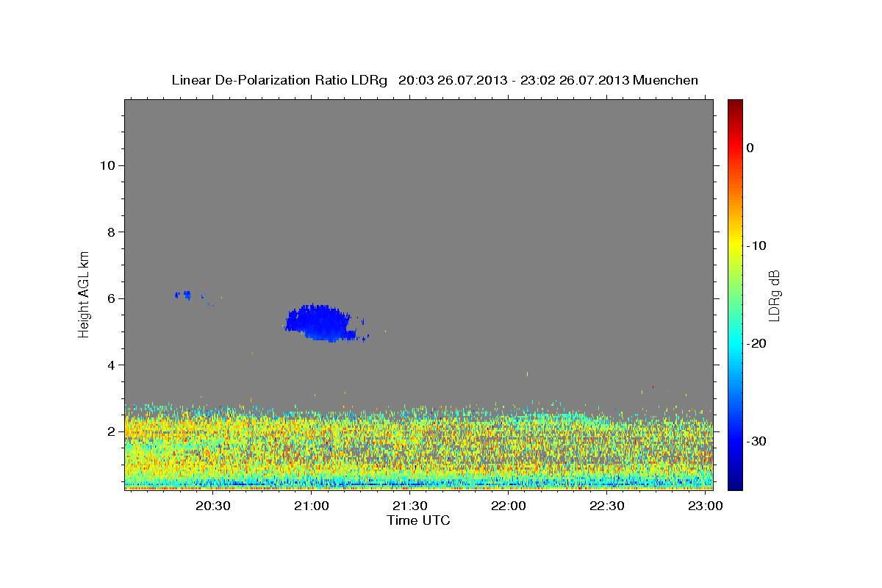The image size is (882, 588).
Task: Click the colorbar value -30
Action: 756,441
